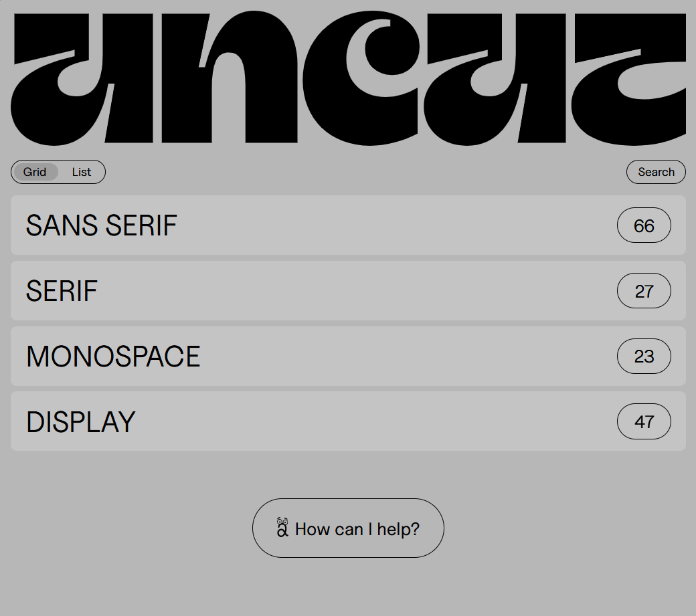Open the How can I help prompt
696x616 pixels.
pyautogui.click(x=348, y=528)
